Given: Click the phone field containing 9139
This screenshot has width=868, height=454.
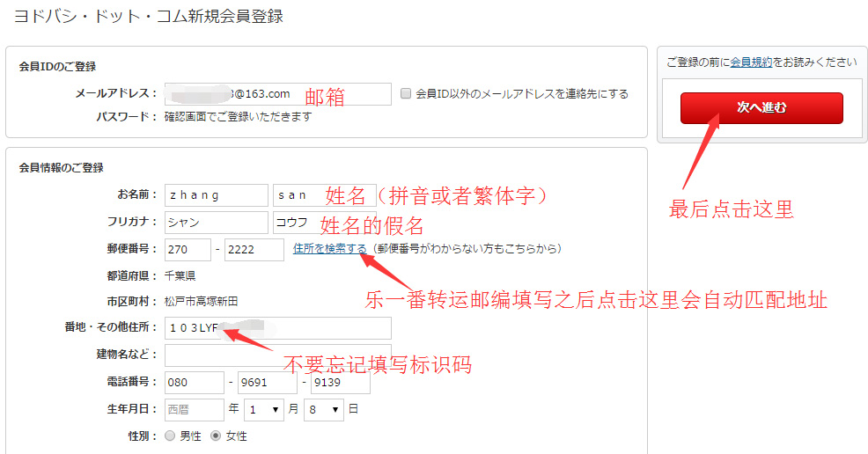Looking at the screenshot, I should pos(341,383).
